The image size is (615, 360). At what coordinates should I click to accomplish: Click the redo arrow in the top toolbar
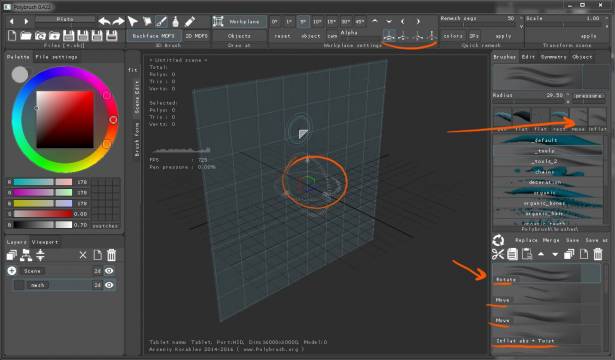[118, 22]
